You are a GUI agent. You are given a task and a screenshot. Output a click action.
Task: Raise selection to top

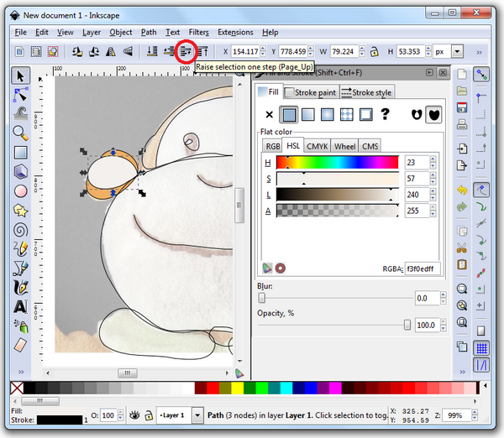click(x=202, y=51)
